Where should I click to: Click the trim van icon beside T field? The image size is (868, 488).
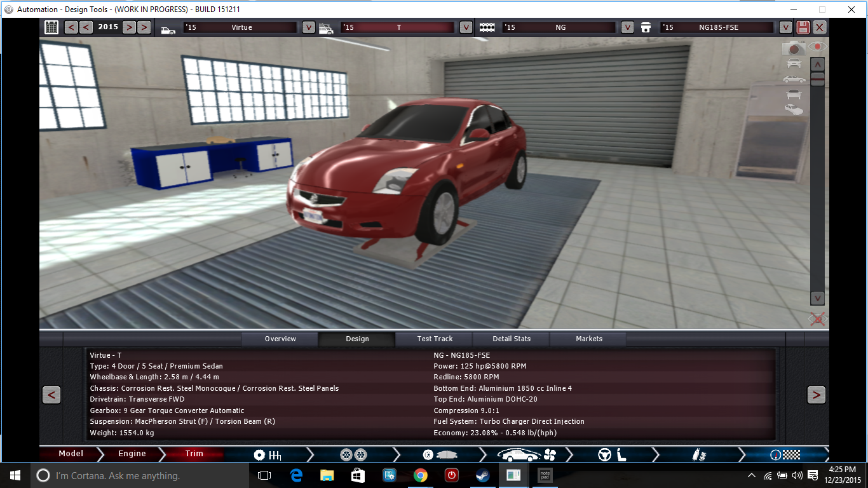click(326, 28)
